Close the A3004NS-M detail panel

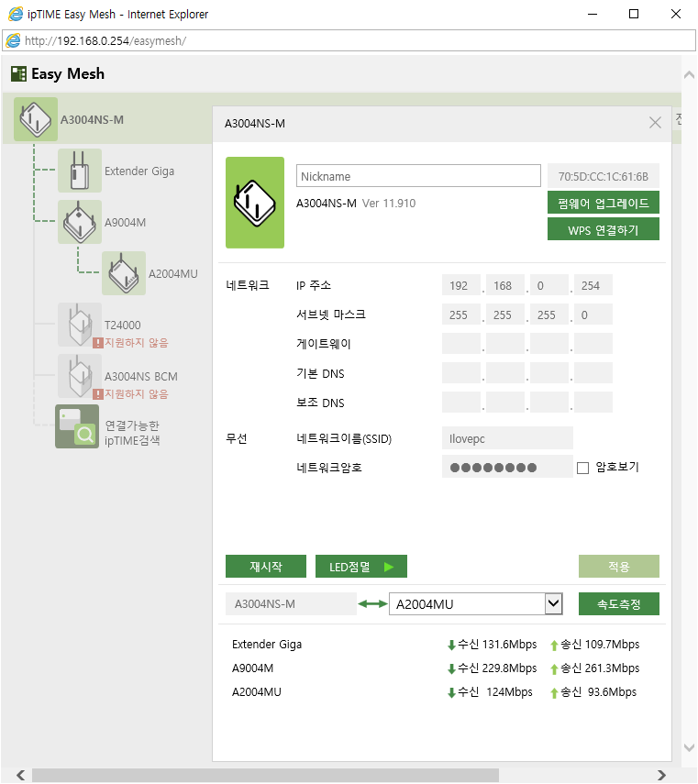click(655, 123)
